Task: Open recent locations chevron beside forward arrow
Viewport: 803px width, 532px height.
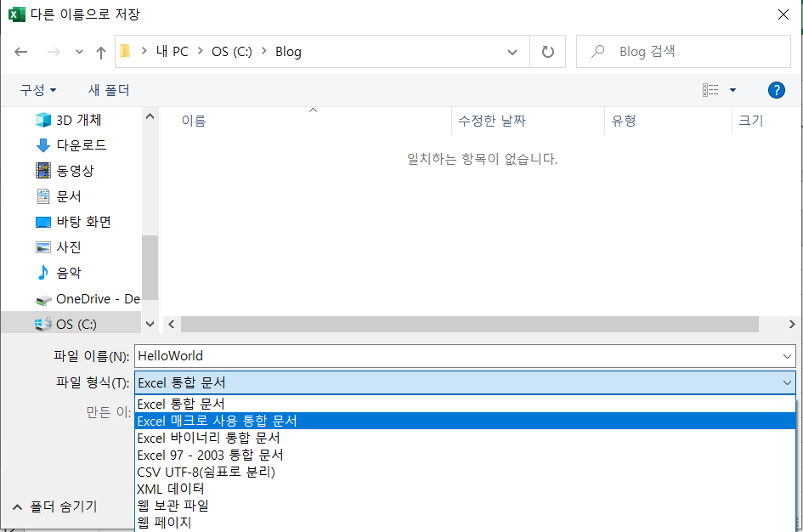Action: (x=79, y=52)
